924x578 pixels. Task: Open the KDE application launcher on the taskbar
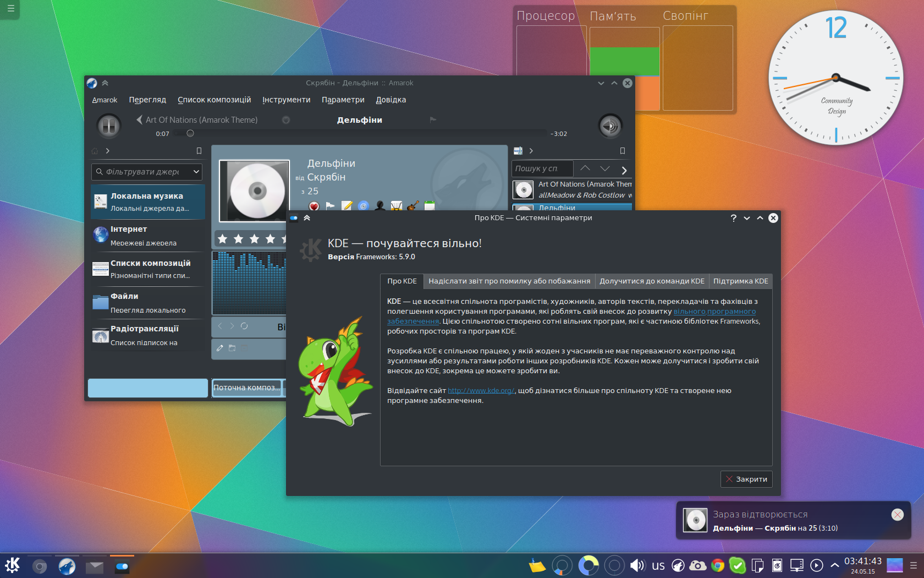coord(13,565)
